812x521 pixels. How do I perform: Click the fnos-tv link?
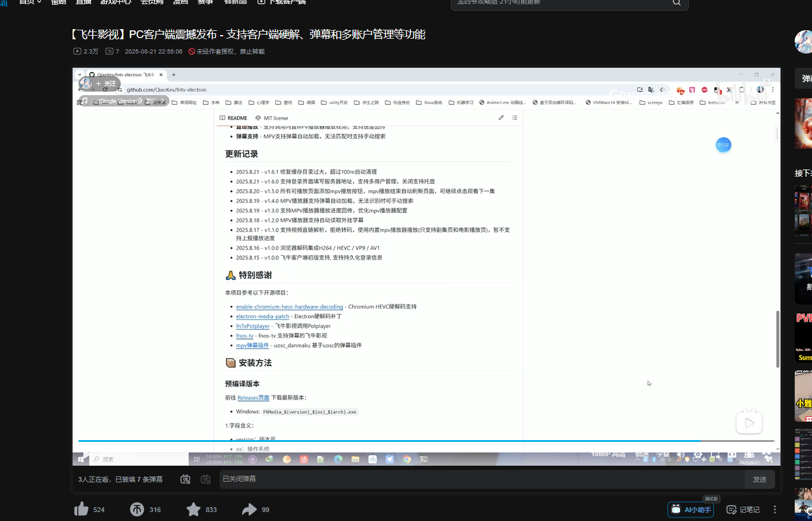pyautogui.click(x=244, y=335)
